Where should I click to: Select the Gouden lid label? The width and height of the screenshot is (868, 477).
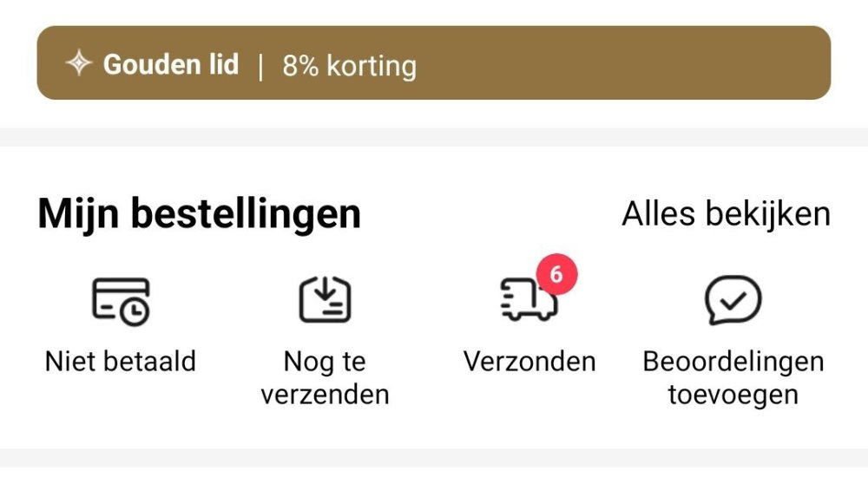point(171,64)
